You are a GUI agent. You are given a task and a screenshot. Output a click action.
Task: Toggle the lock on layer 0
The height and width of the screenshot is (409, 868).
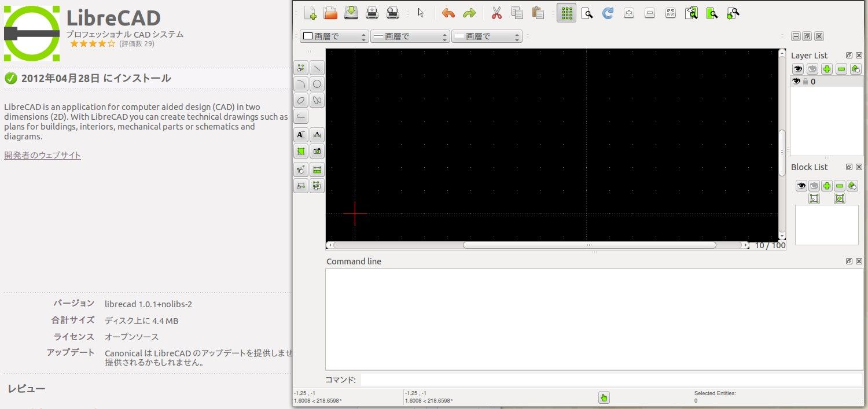point(805,82)
